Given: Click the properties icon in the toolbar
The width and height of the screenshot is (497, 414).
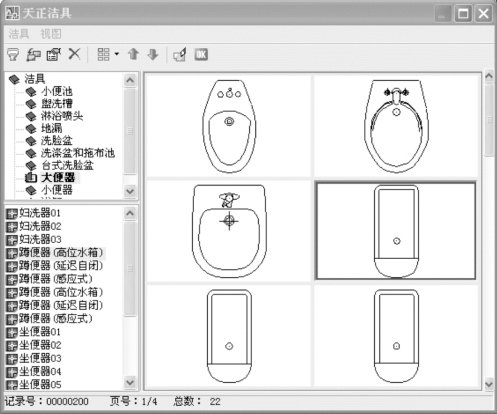Looking at the screenshot, I should (x=54, y=54).
